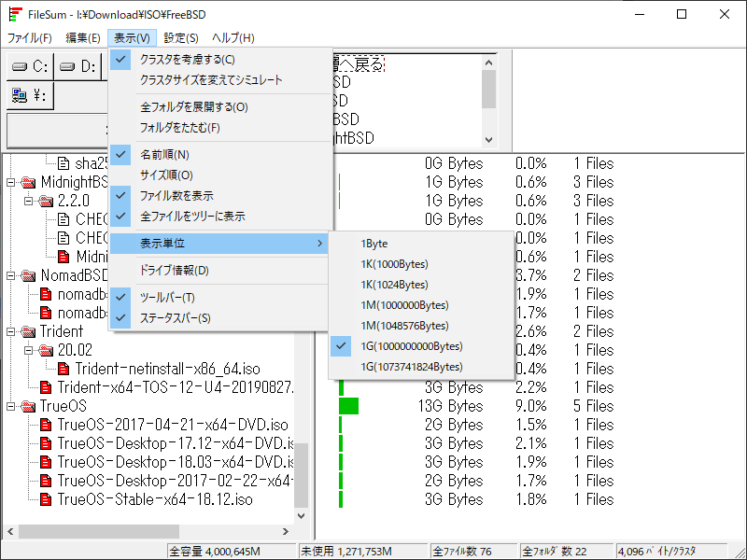Click the up arrow of folder list scrollbar
This screenshot has width=747, height=560.
pyautogui.click(x=488, y=63)
